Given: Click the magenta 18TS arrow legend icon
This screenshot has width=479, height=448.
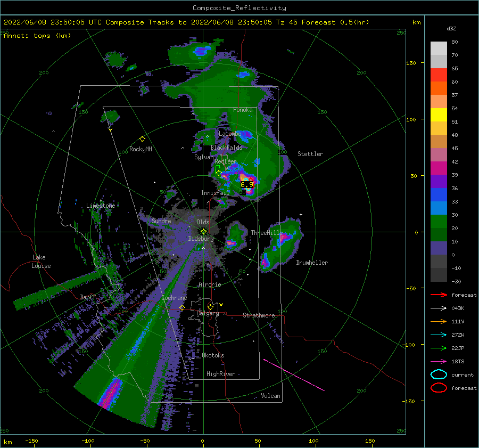Looking at the screenshot, I should pos(439,362).
